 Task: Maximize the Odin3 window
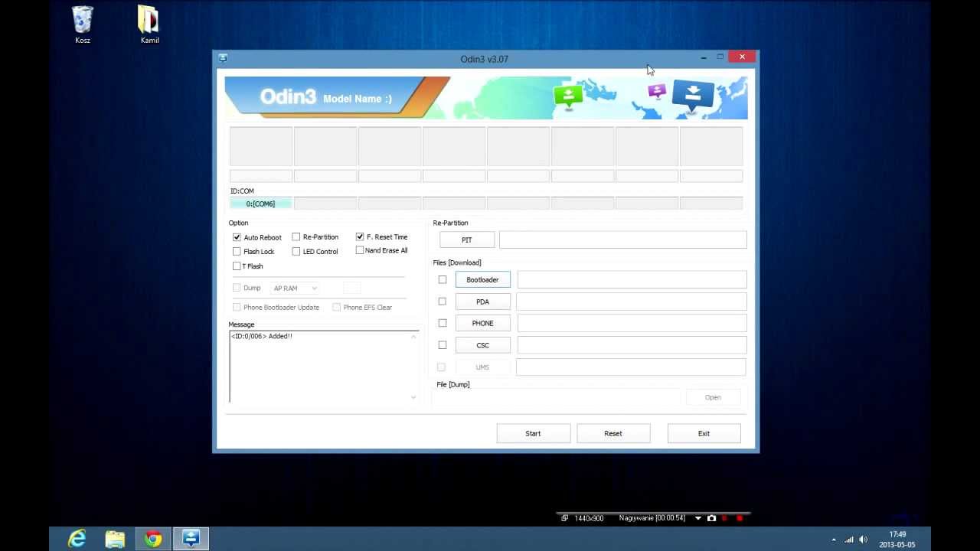click(x=720, y=57)
